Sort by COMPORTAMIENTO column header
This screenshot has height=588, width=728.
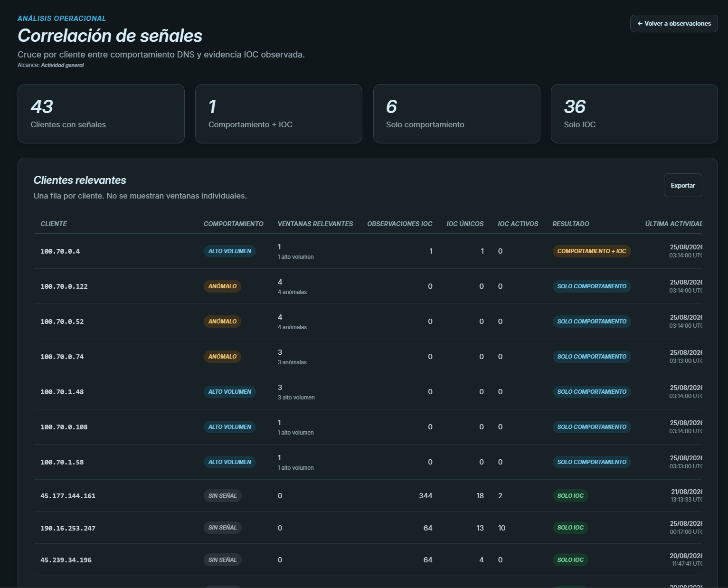[x=233, y=224]
